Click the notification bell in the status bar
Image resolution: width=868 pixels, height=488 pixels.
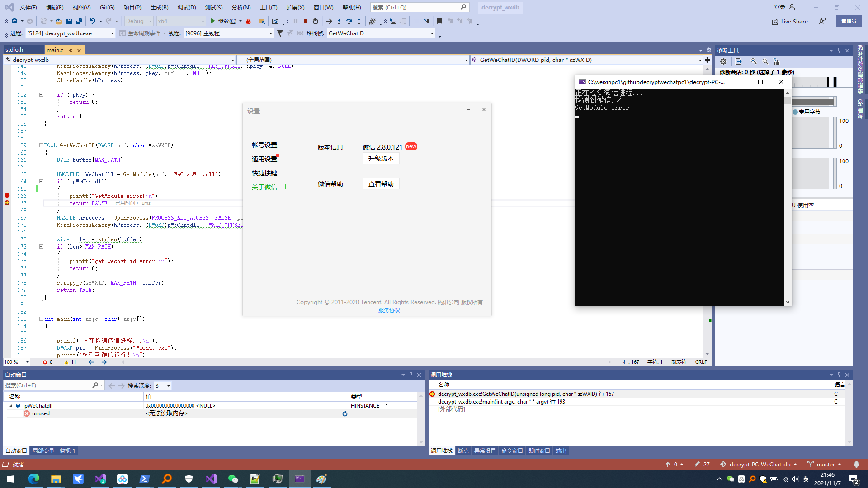click(x=856, y=465)
